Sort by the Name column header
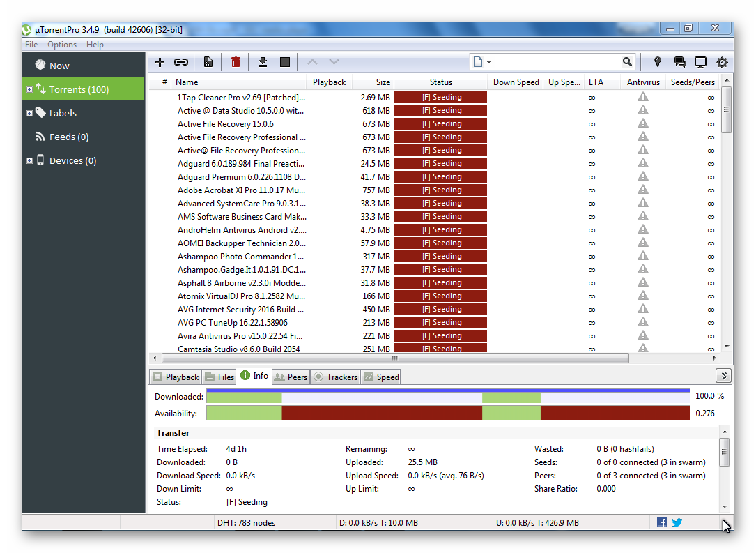The width and height of the screenshot is (756, 553). 239,82
